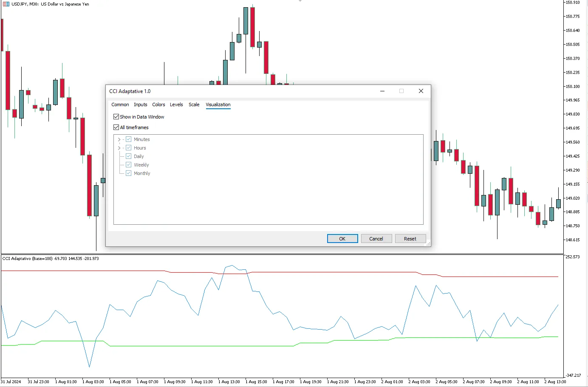Select the Monthly tree item
Screen dimensions: 588x387
tap(142, 173)
